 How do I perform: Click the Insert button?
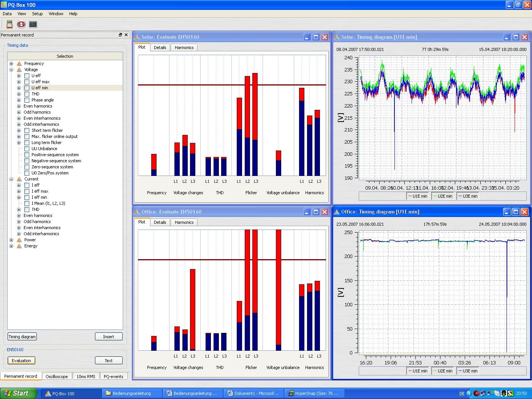(109, 337)
